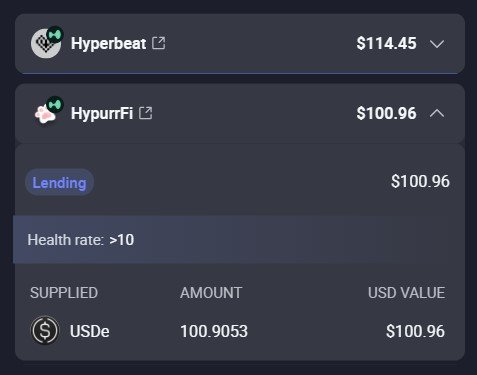Viewport: 477px width, 375px height.
Task: Click the AMOUNT column header
Action: coord(211,293)
